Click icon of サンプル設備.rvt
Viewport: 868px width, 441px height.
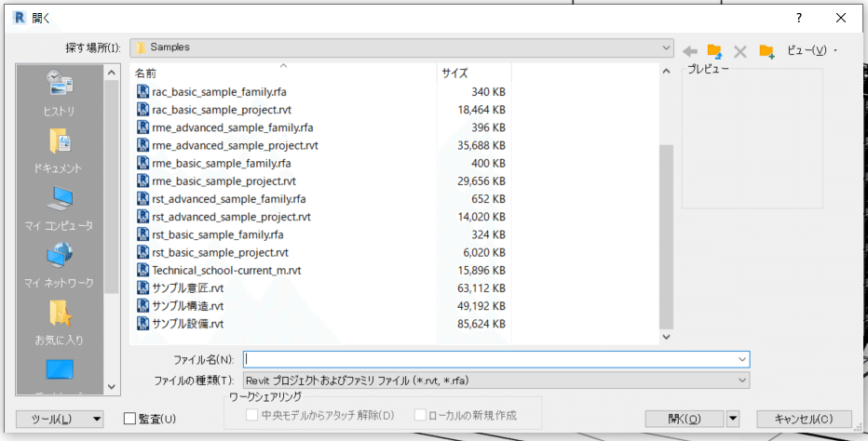pos(142,324)
